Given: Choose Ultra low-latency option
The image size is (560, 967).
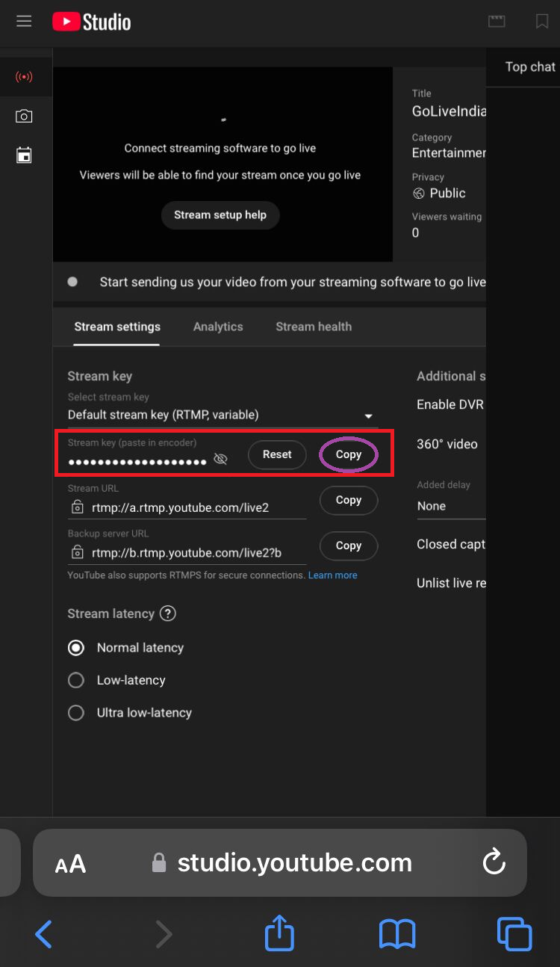Looking at the screenshot, I should coord(76,713).
